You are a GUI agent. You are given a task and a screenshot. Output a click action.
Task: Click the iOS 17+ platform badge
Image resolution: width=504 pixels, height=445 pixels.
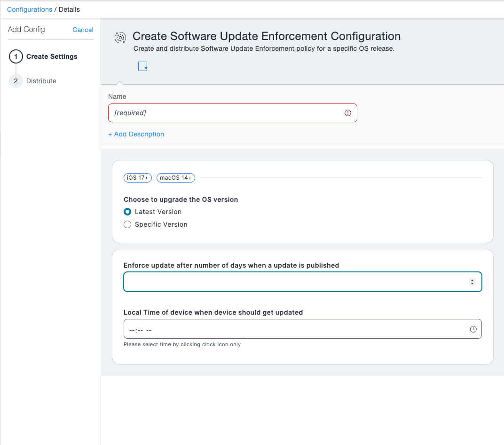(x=137, y=178)
